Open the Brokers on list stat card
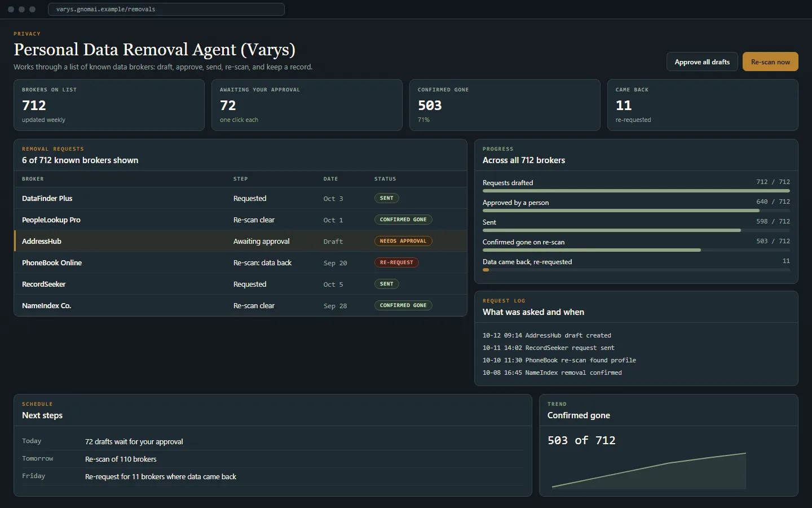The width and height of the screenshot is (812, 508). tap(109, 105)
